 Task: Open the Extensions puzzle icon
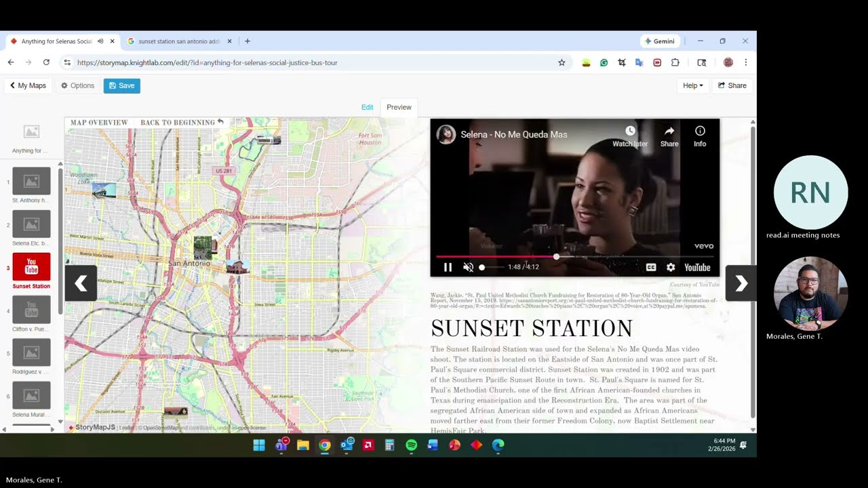675,62
